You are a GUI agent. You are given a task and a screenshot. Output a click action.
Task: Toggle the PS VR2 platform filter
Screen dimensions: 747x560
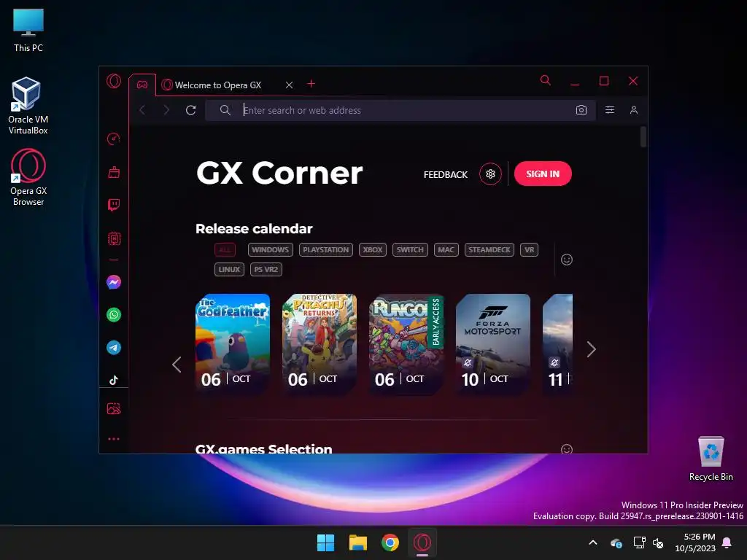click(x=266, y=270)
